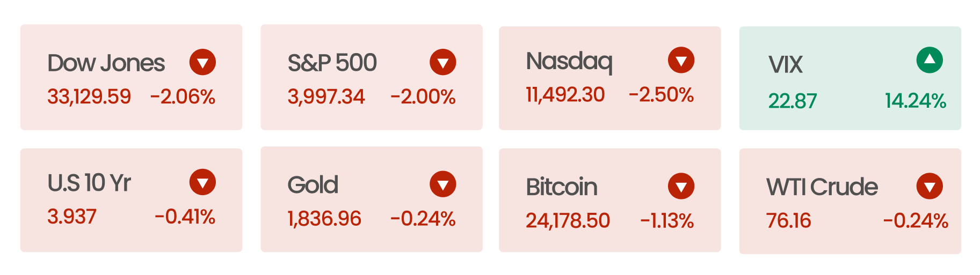This screenshot has height=275, width=980.
Task: Click the Nasdaq -2.50% change value
Action: [661, 95]
